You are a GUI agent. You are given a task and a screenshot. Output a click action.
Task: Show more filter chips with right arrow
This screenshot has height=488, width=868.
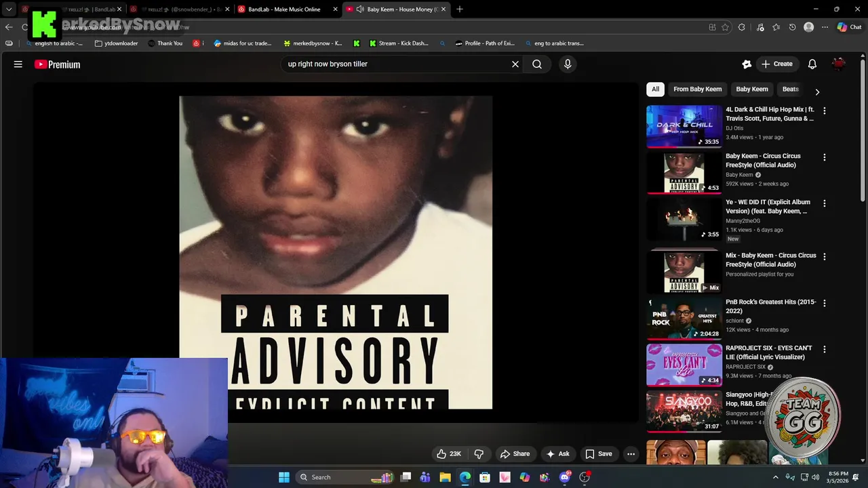point(817,91)
